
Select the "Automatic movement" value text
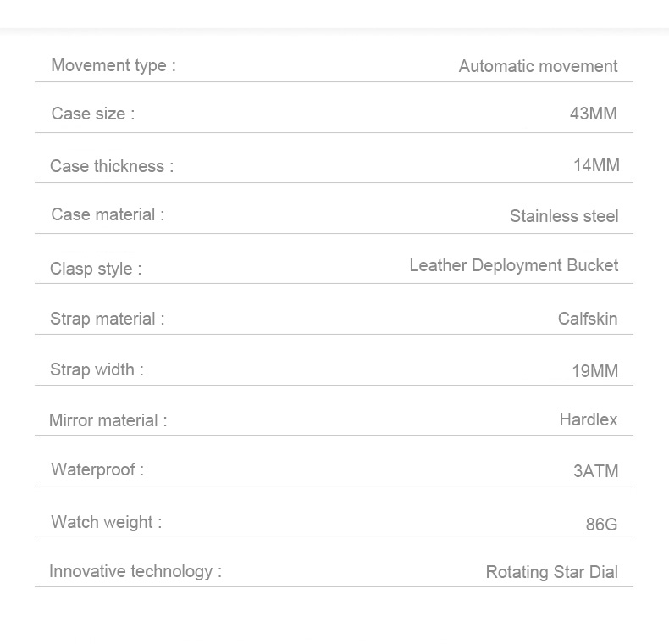(538, 66)
